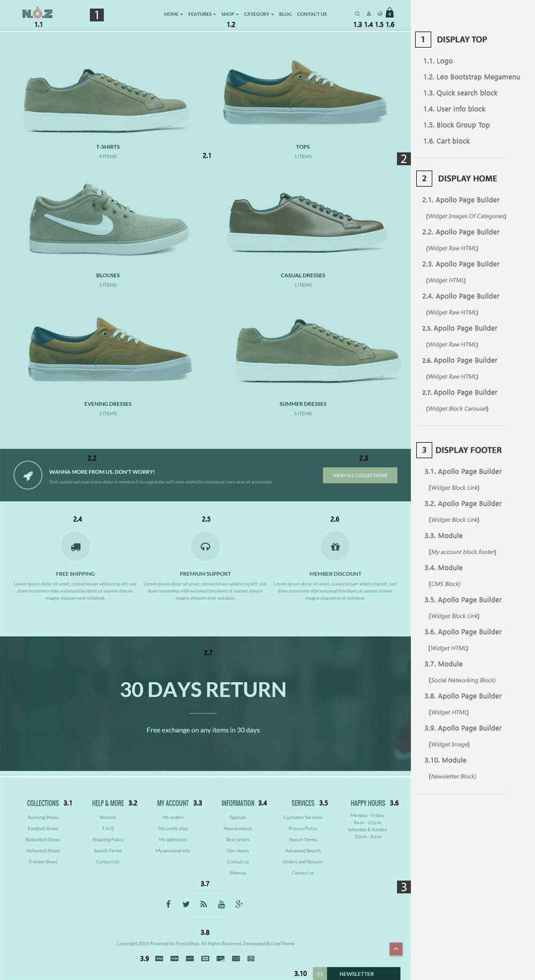
Task: Click the NEWSLETTER bar
Action: click(x=356, y=974)
